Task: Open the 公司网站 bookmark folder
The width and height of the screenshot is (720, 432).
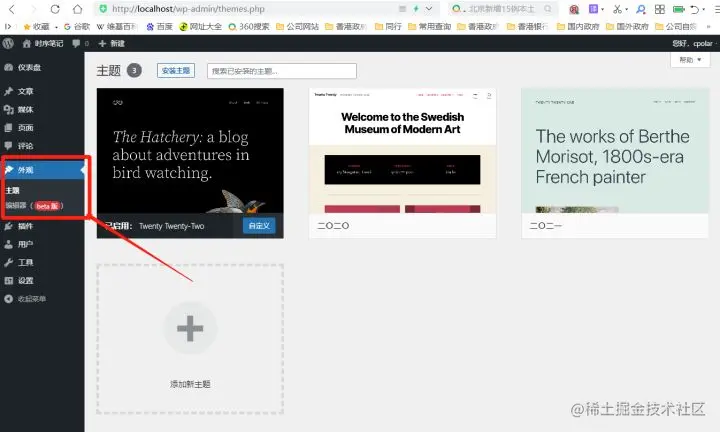Action: pos(298,27)
